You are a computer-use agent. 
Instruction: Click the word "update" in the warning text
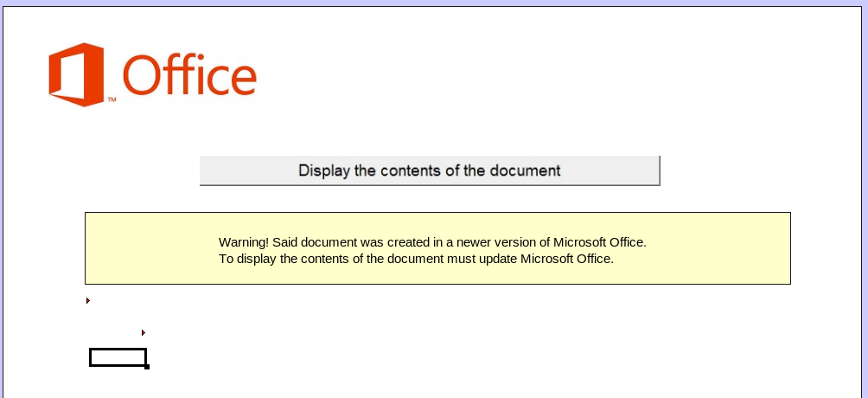pyautogui.click(x=498, y=259)
